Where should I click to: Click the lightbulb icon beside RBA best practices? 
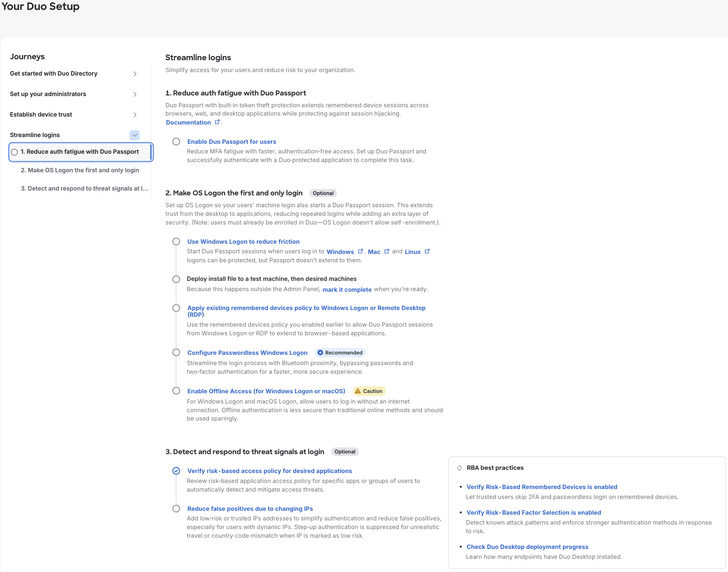(459, 468)
